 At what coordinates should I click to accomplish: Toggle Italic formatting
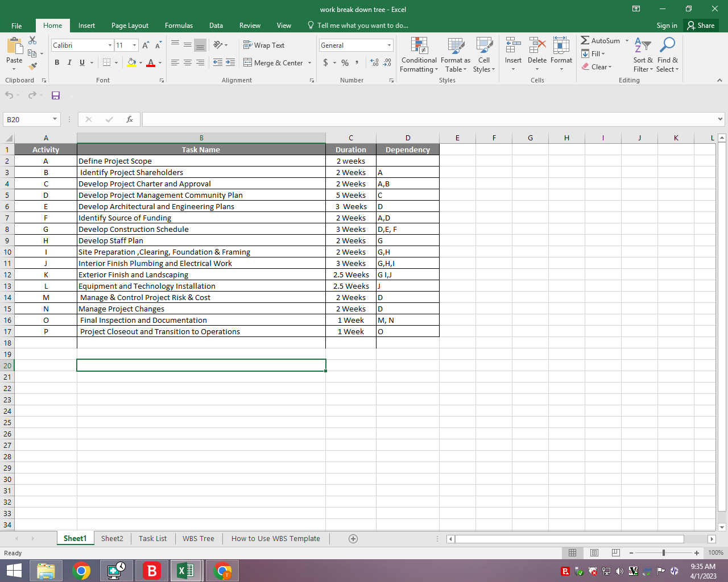click(x=69, y=63)
